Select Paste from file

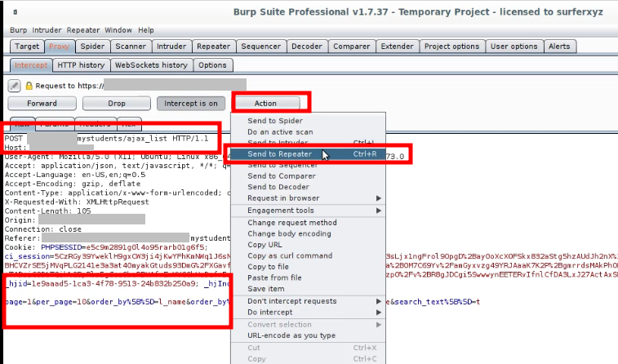tap(308, 277)
